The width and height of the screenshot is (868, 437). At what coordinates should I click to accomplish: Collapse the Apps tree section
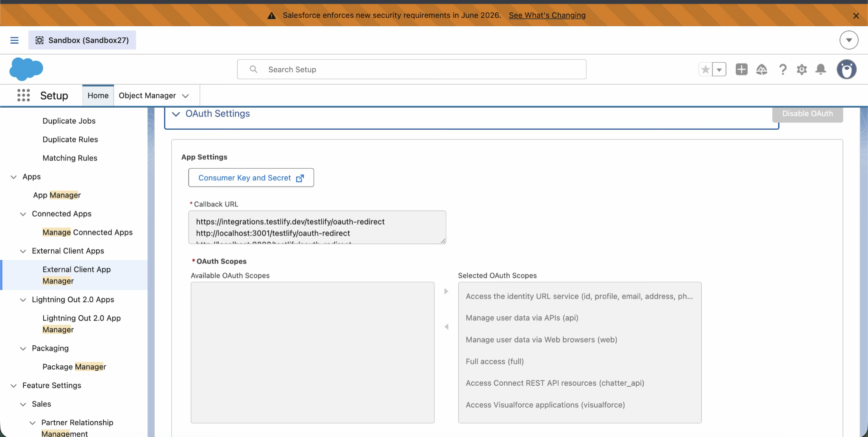coord(14,177)
